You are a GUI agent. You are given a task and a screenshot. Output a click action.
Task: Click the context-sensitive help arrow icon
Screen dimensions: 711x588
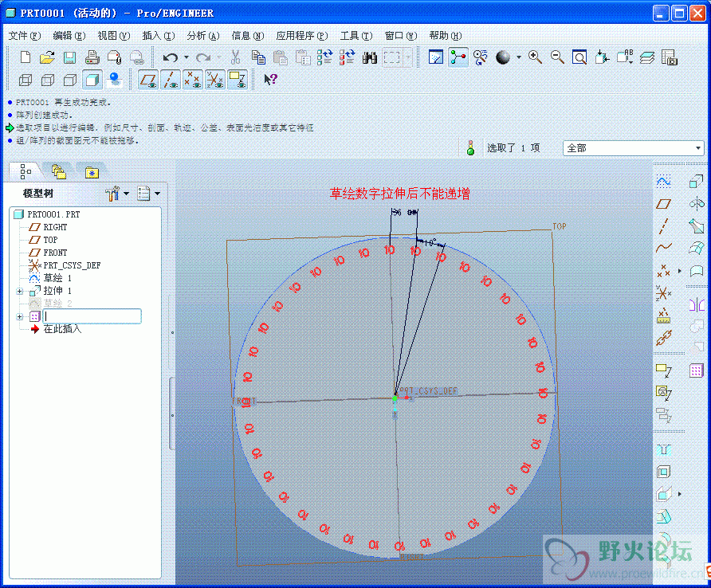(271, 80)
